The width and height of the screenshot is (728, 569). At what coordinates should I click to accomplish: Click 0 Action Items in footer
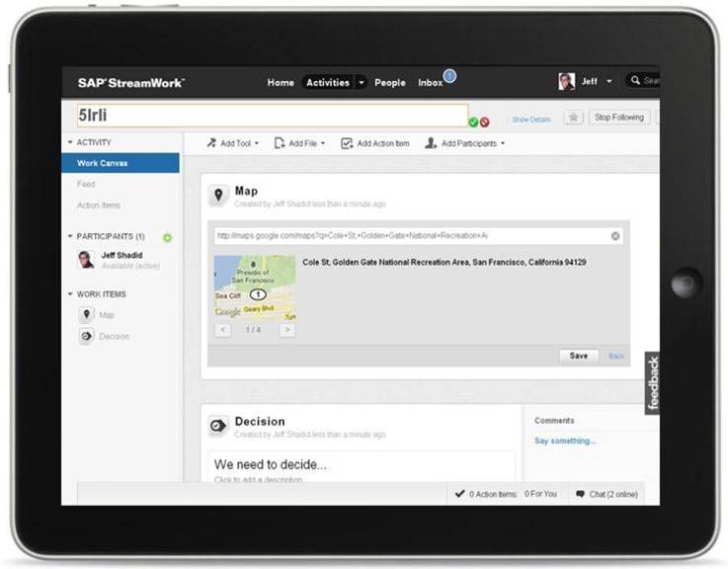pyautogui.click(x=486, y=494)
